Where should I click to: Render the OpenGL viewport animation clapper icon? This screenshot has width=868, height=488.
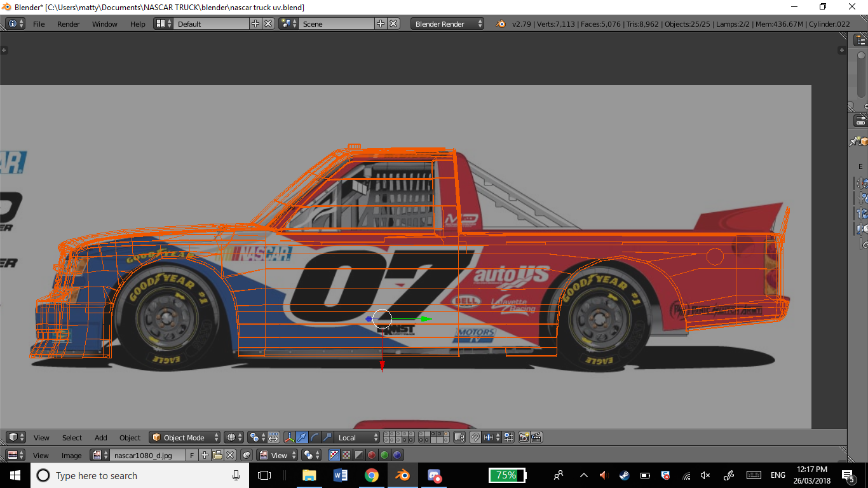pyautogui.click(x=536, y=437)
